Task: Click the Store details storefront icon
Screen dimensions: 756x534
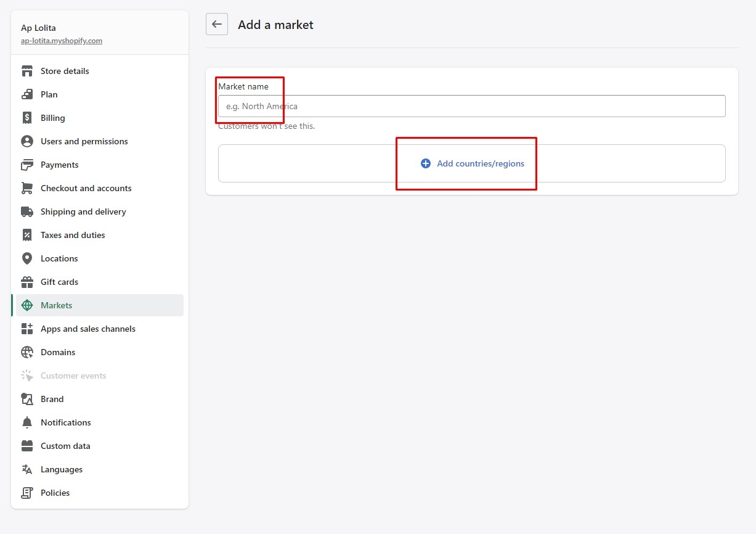Action: tap(27, 71)
